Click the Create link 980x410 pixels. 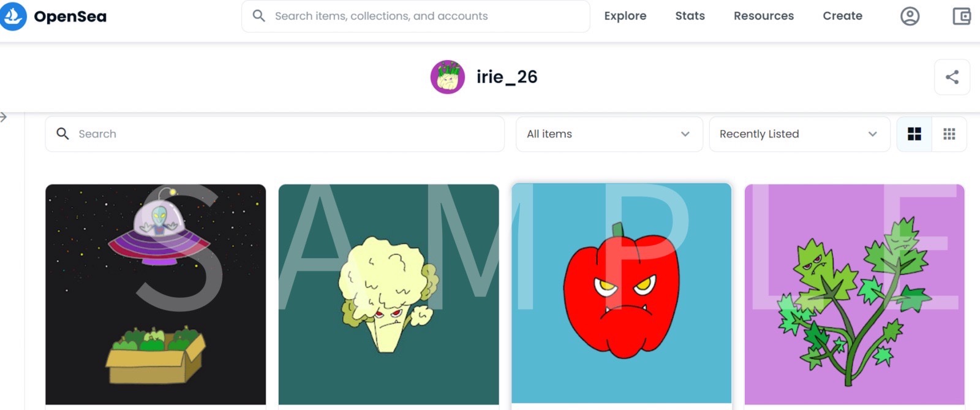coord(842,16)
